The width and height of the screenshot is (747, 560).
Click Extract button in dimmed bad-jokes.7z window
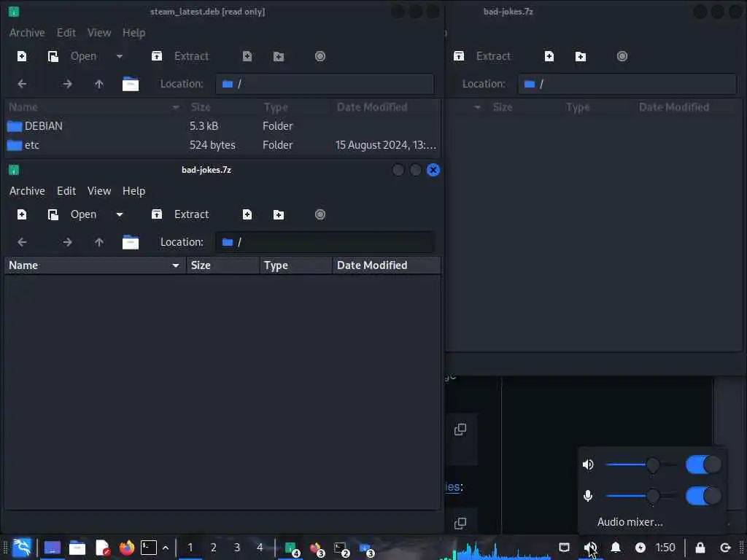[481, 56]
